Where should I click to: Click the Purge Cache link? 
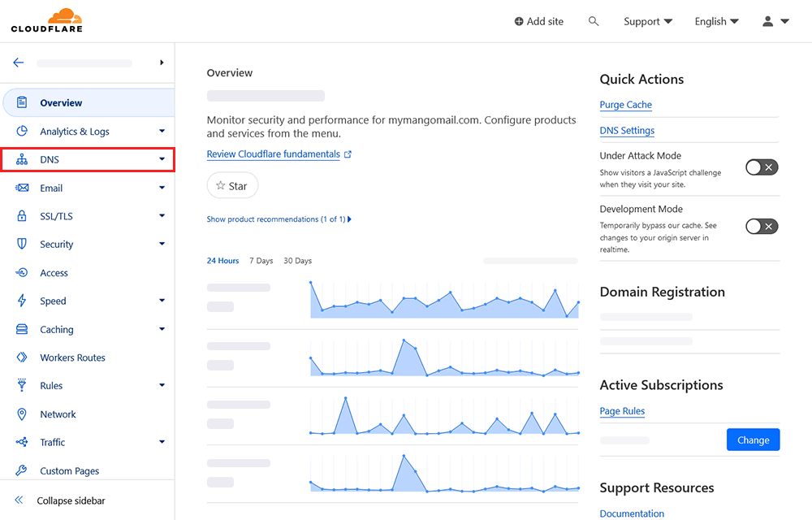(625, 105)
